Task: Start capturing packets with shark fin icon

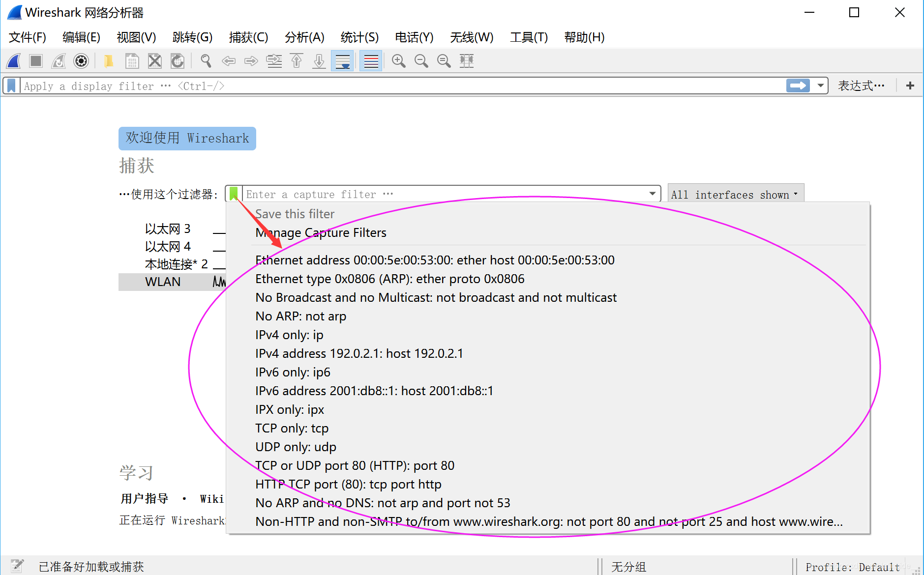Action: (14, 61)
